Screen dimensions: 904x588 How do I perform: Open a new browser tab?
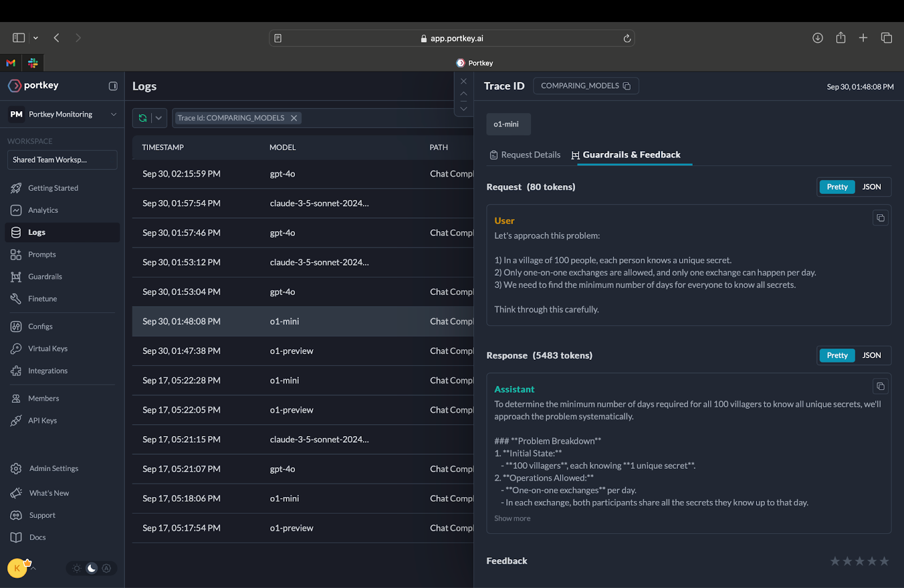tap(863, 38)
